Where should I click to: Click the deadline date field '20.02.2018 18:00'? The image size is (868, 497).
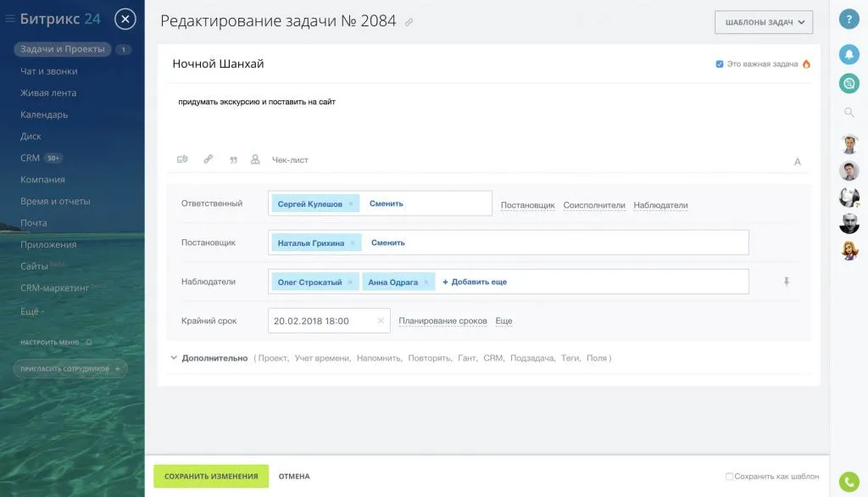[x=314, y=321]
